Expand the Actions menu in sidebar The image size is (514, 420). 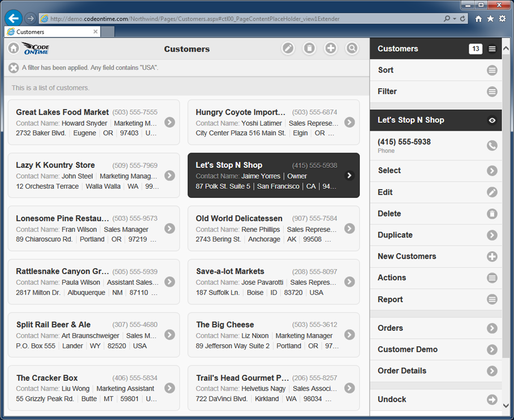[x=436, y=278]
